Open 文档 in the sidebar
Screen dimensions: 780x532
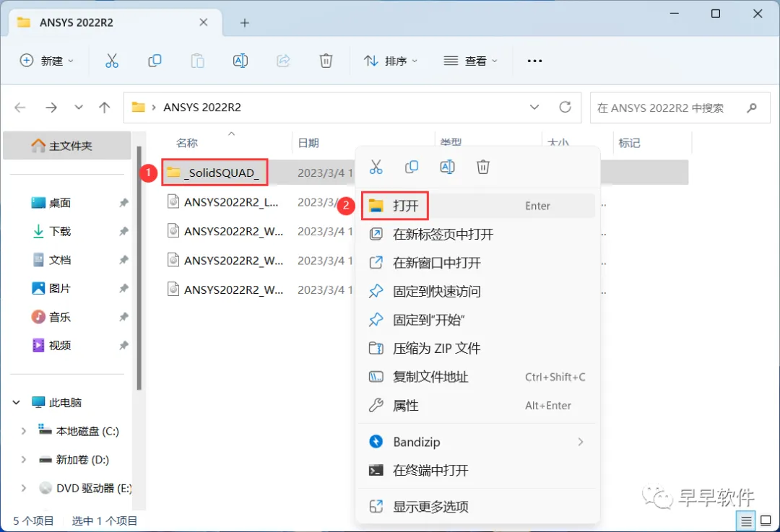(60, 260)
